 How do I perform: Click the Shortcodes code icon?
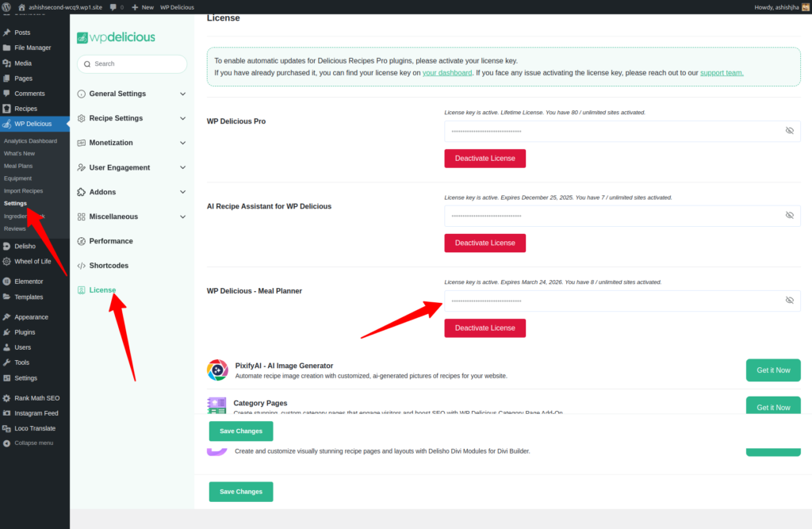[x=82, y=266]
